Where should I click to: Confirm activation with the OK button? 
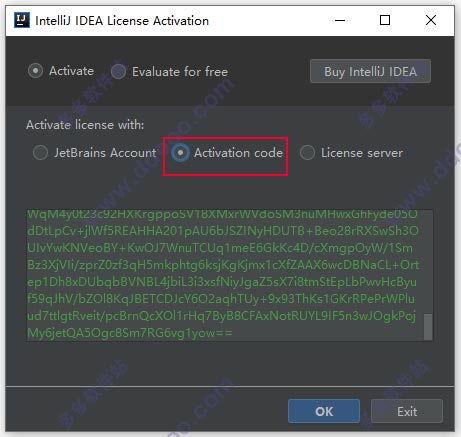(324, 411)
